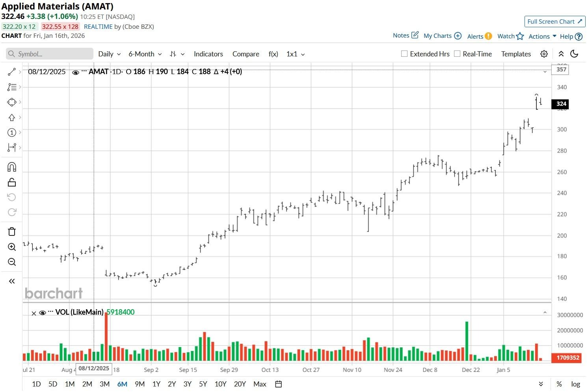Screen dimensions: 588x392
Task: Collapse the left drawing toolbar
Action: pyautogui.click(x=12, y=281)
